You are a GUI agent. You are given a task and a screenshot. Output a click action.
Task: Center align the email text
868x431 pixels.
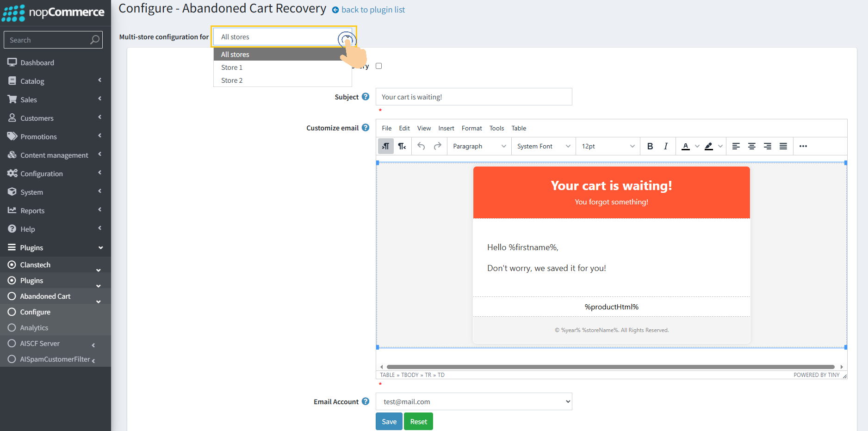pos(751,146)
